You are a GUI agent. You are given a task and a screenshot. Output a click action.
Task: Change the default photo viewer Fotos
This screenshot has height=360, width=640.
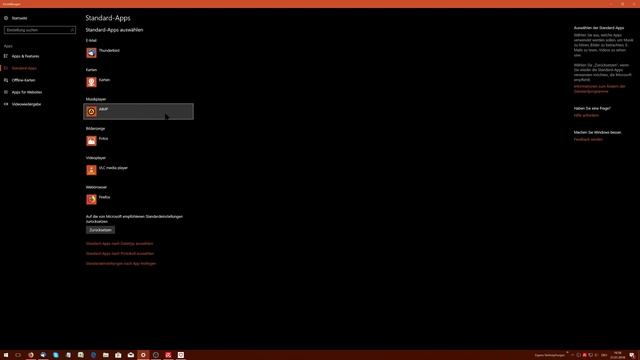pos(138,141)
